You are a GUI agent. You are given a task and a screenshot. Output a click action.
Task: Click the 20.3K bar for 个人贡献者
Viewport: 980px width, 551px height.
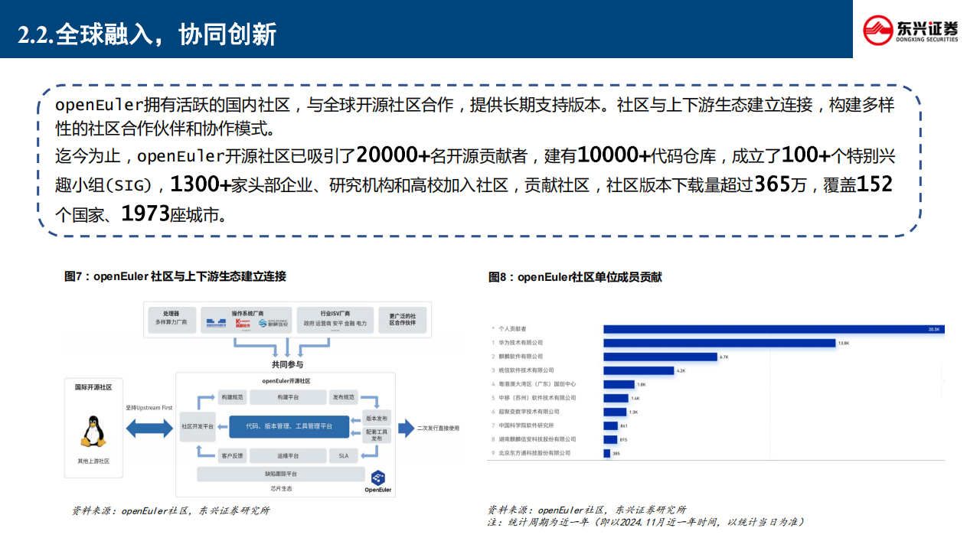pyautogui.click(x=774, y=329)
